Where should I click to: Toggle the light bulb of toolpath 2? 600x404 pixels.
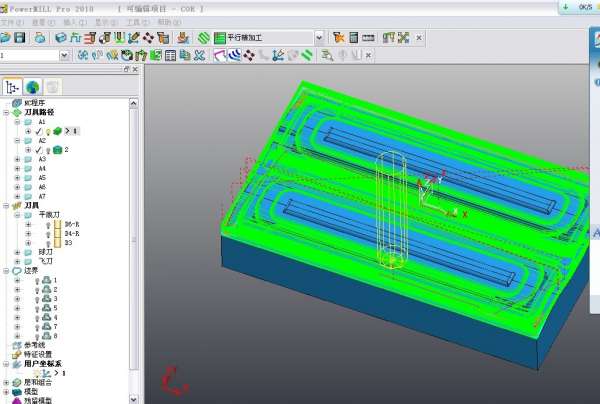(46, 150)
